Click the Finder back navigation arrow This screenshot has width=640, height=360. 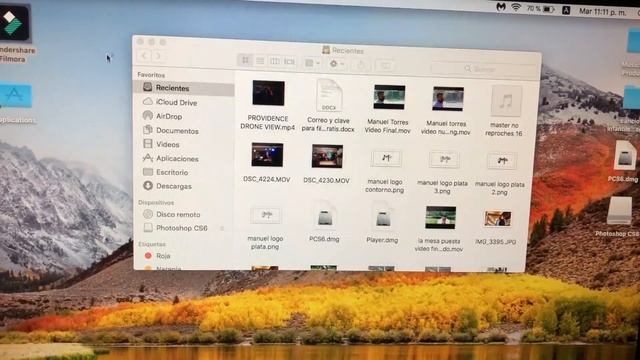click(x=144, y=56)
